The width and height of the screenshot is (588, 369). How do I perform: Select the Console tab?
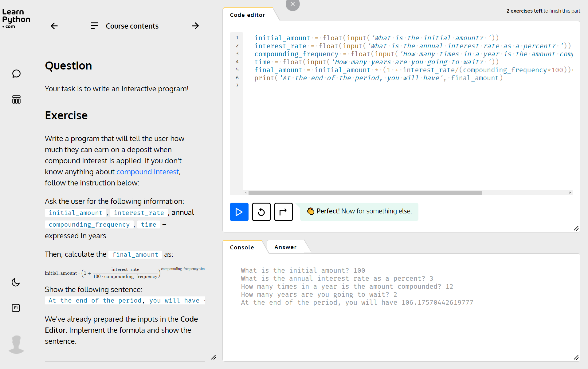pos(242,247)
